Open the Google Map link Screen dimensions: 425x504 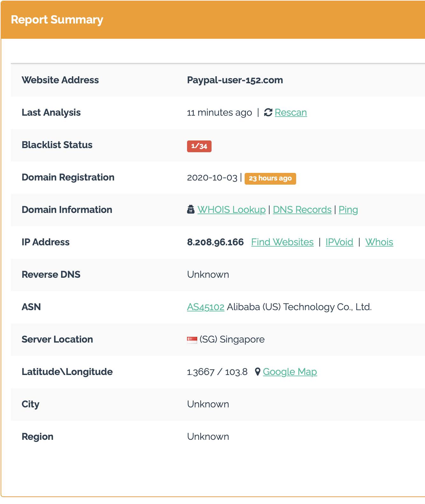pos(290,372)
